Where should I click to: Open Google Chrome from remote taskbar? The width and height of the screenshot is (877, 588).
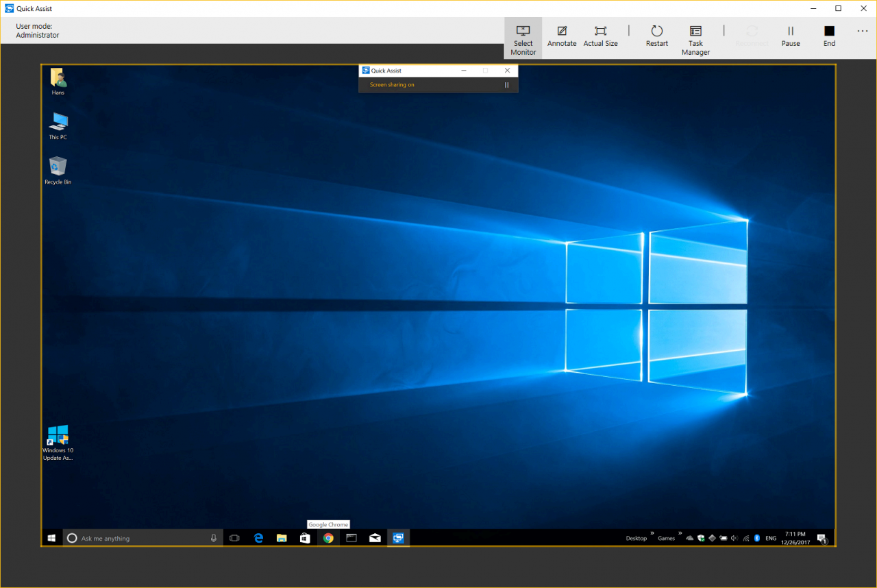pyautogui.click(x=328, y=538)
